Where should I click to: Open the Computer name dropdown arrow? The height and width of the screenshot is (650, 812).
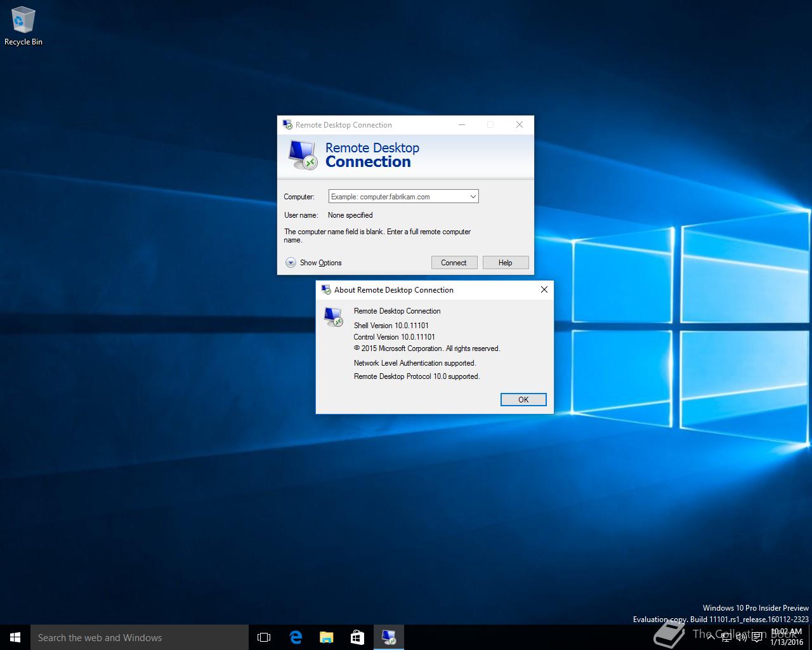(x=473, y=197)
